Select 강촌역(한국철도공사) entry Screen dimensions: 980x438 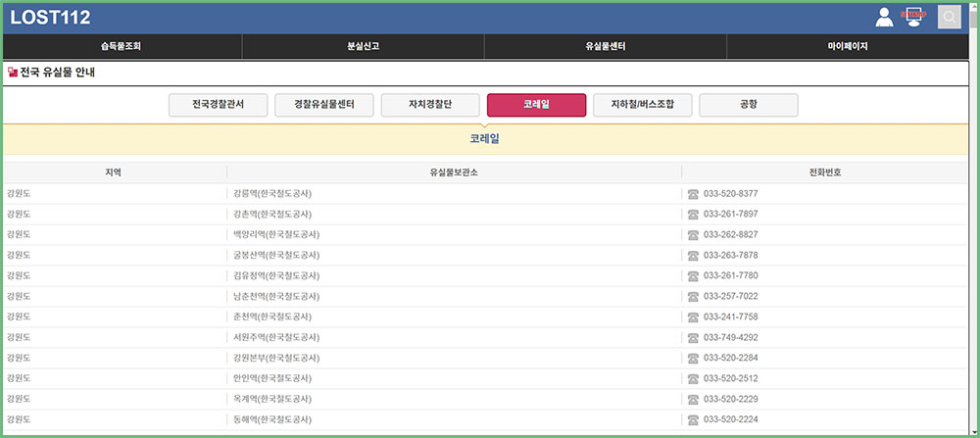click(272, 215)
